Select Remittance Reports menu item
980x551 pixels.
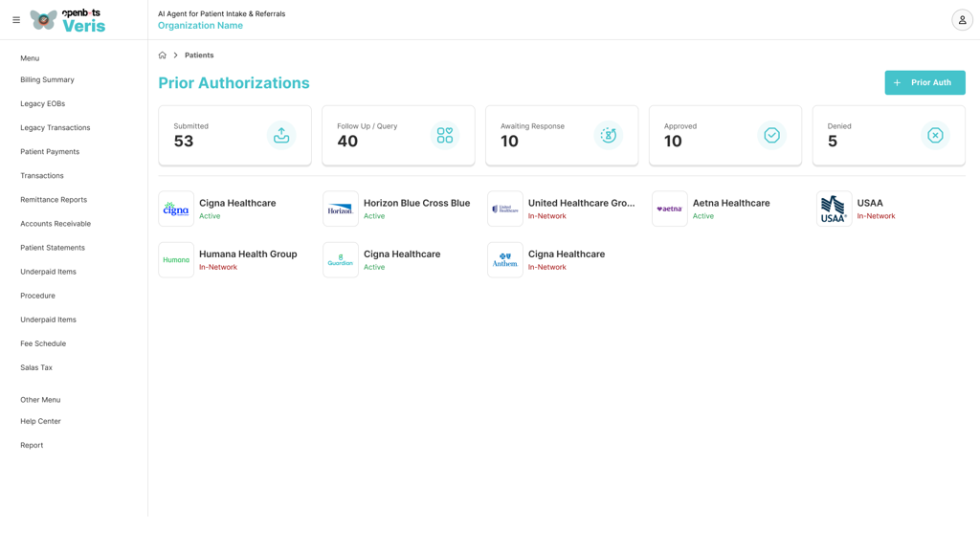54,200
